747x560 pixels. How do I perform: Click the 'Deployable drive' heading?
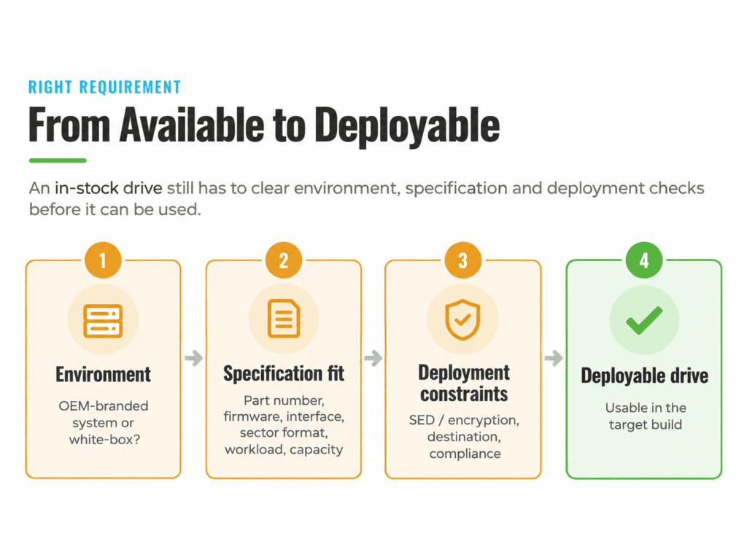coord(645,376)
